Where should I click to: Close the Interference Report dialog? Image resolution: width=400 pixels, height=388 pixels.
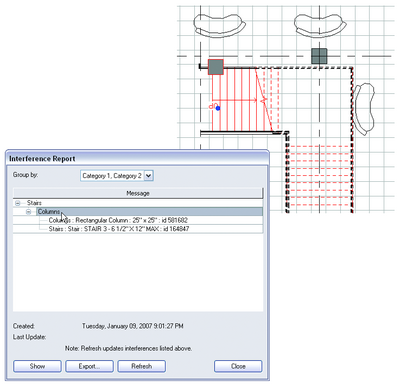coord(238,366)
